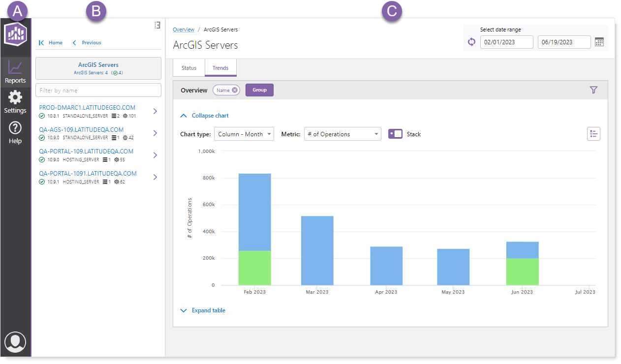Screen dimensions: 621x364
Task: Open the calendar date picker icon
Action: coord(599,42)
